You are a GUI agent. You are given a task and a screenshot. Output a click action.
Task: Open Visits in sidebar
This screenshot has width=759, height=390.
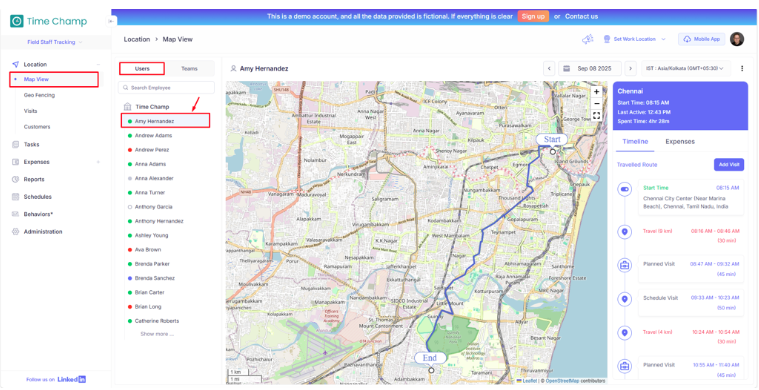[30, 111]
